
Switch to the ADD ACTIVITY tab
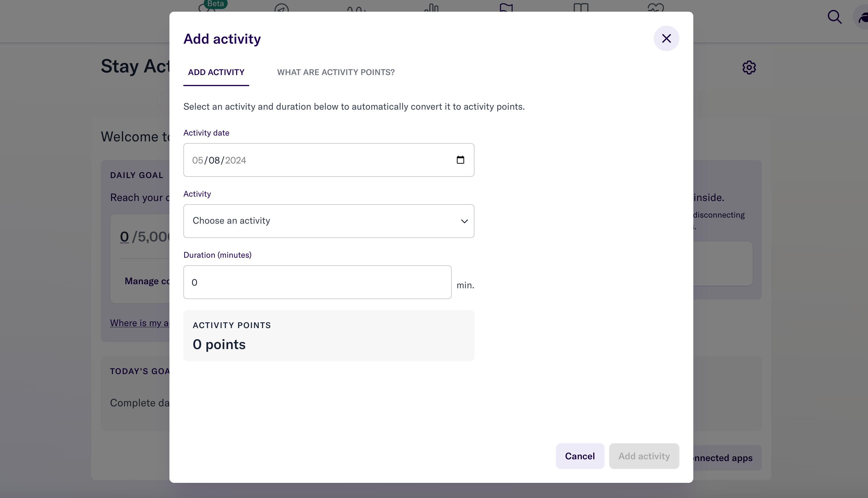216,72
